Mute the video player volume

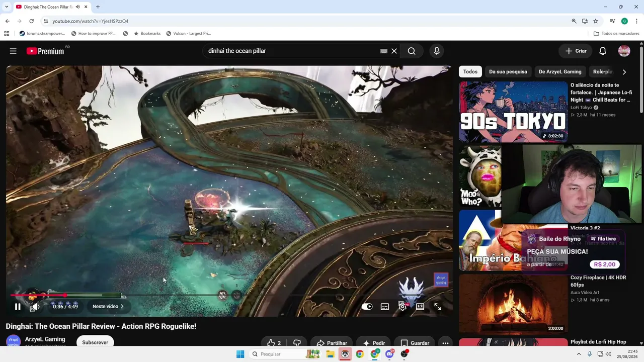click(36, 307)
